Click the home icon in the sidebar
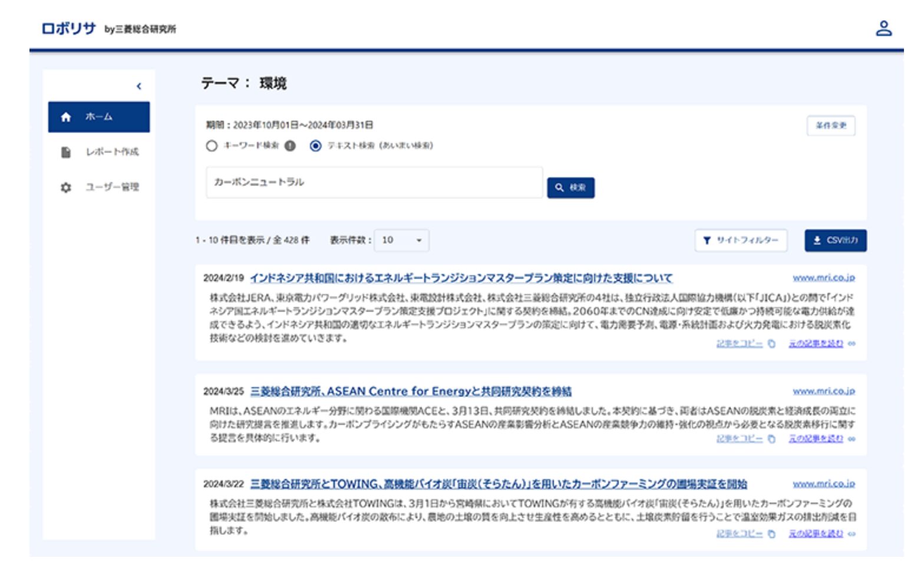The height and width of the screenshot is (561, 924). point(66,117)
